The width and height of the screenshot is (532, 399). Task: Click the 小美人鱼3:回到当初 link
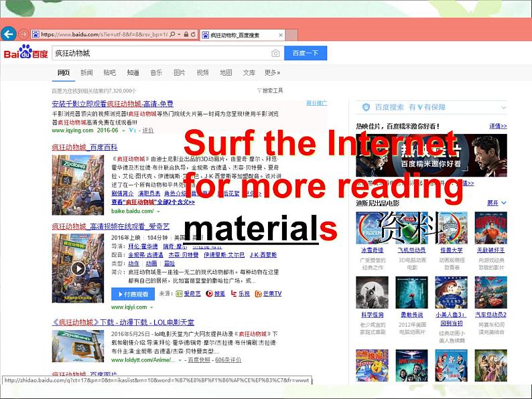[451, 319]
